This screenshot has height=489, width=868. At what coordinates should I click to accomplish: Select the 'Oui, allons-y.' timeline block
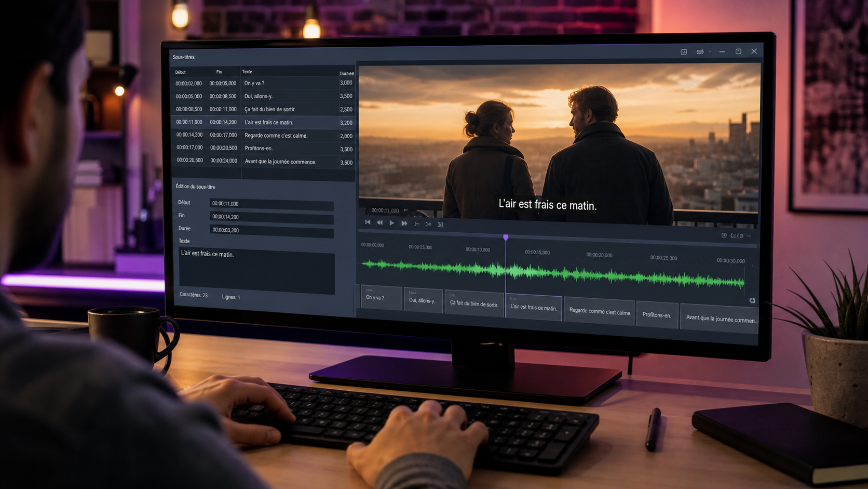(x=423, y=300)
